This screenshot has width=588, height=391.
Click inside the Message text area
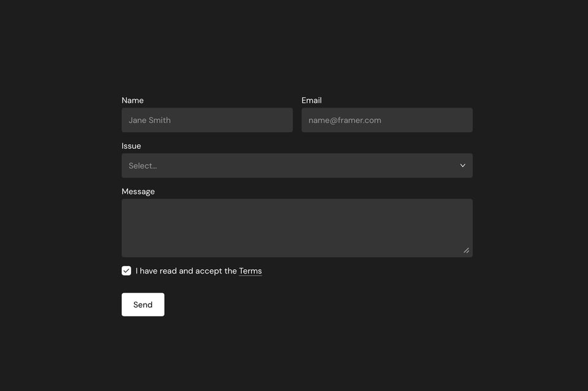pyautogui.click(x=297, y=226)
